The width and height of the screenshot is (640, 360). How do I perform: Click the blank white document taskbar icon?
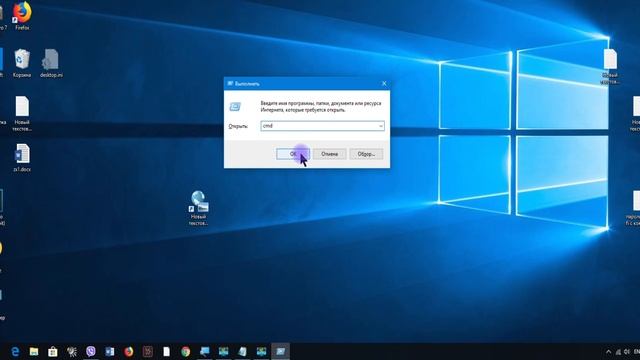click(167, 351)
